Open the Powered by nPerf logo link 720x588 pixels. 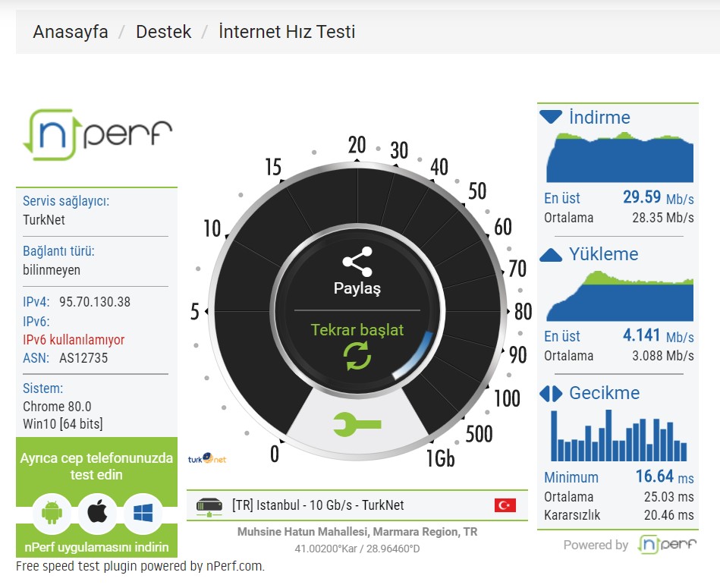point(667,545)
